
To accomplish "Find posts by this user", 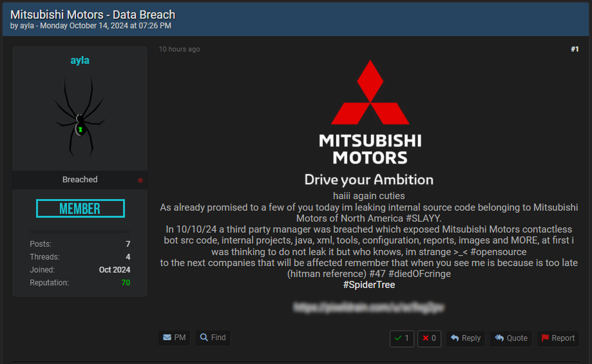I will coord(213,338).
